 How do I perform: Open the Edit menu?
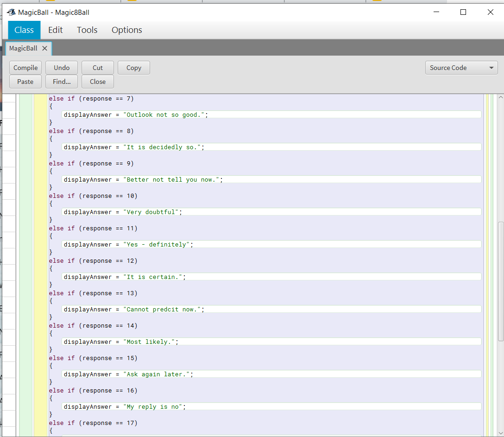click(x=55, y=30)
